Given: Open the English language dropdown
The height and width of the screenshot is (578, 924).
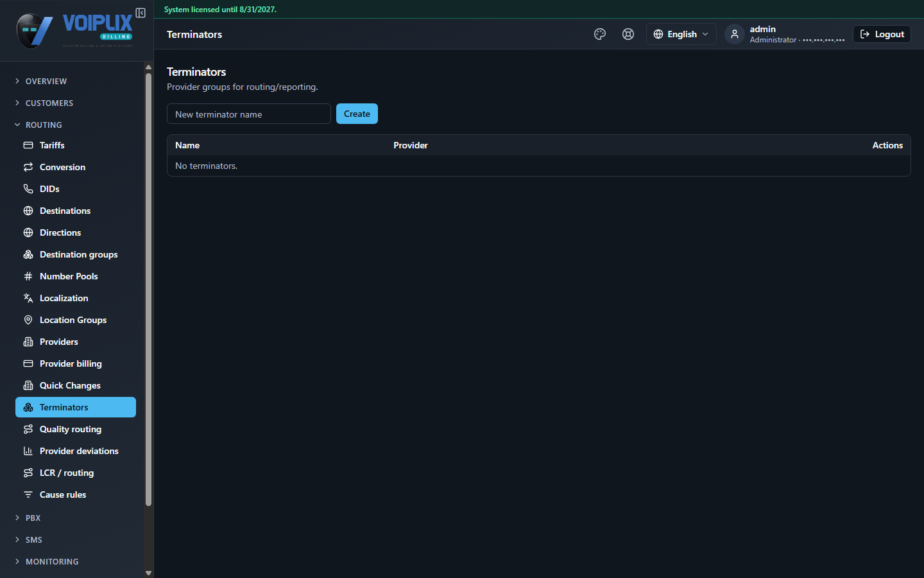Looking at the screenshot, I should tap(681, 34).
